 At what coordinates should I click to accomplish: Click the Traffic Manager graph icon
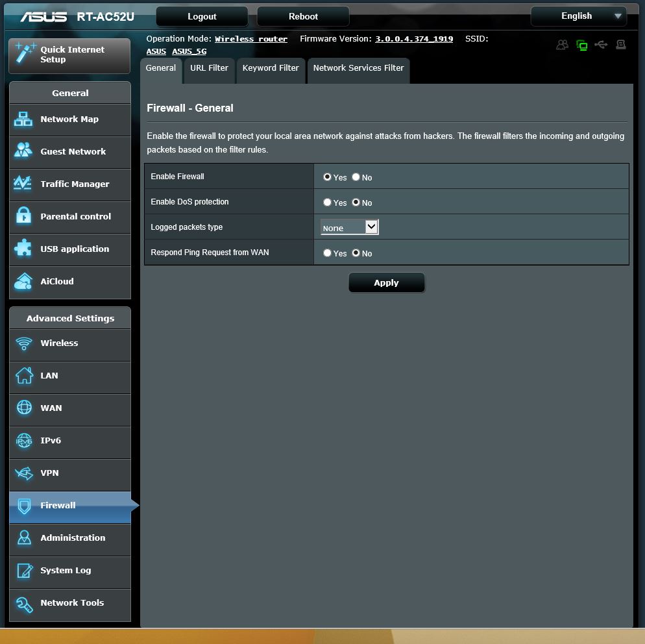pyautogui.click(x=23, y=182)
